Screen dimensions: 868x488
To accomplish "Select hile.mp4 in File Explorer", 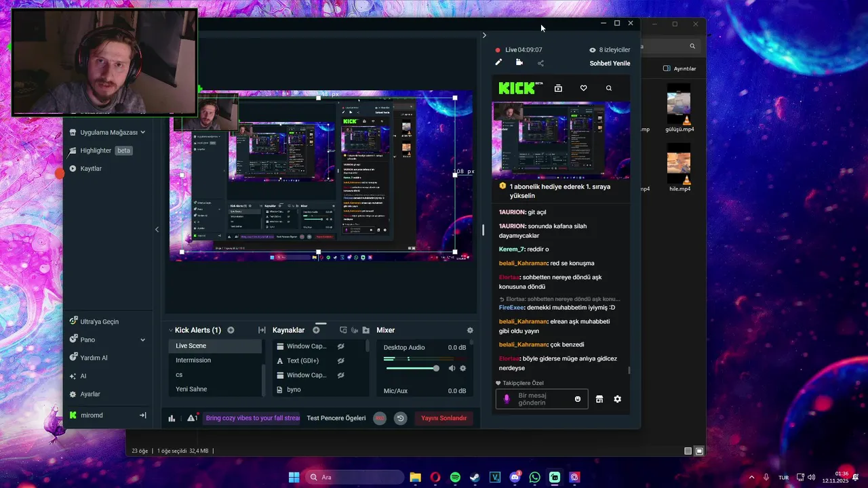I will (x=679, y=169).
